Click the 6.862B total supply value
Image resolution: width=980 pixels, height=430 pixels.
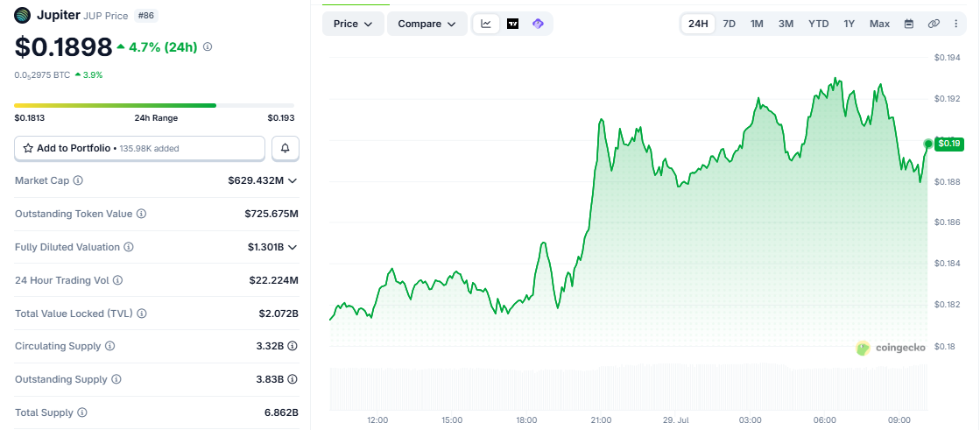[281, 412]
